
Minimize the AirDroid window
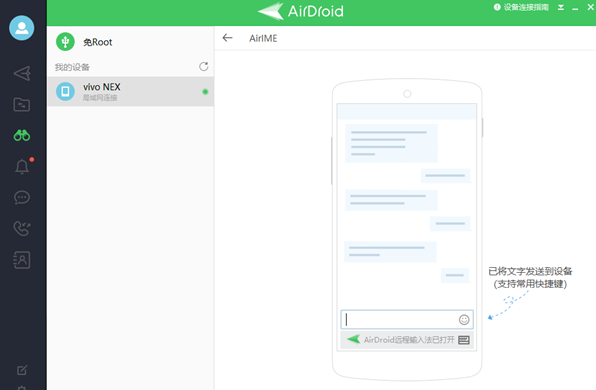(575, 8)
